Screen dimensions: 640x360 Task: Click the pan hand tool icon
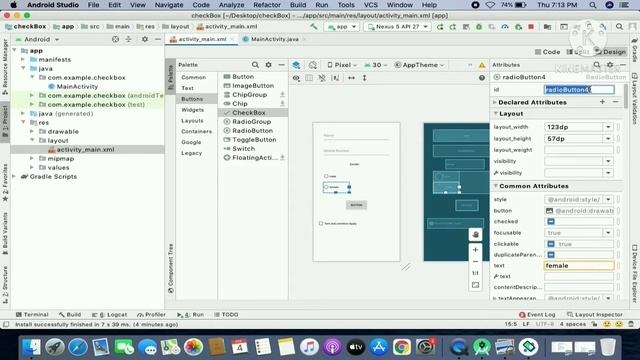476,235
